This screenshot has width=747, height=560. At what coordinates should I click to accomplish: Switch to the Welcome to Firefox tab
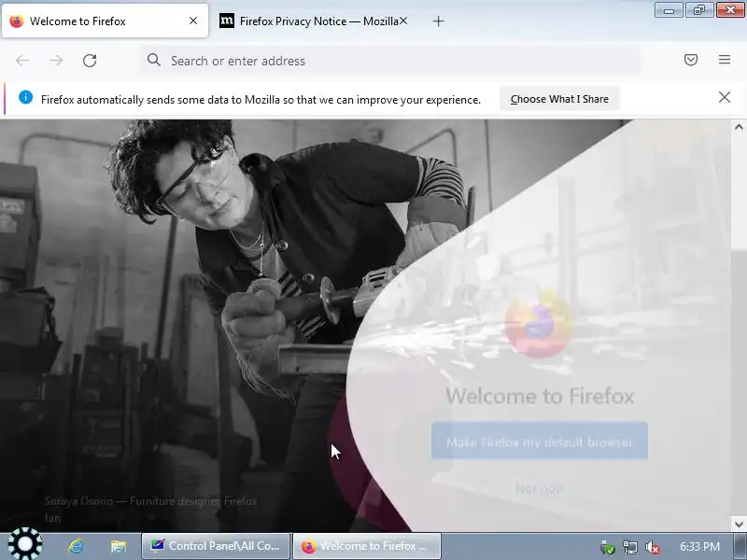[105, 21]
